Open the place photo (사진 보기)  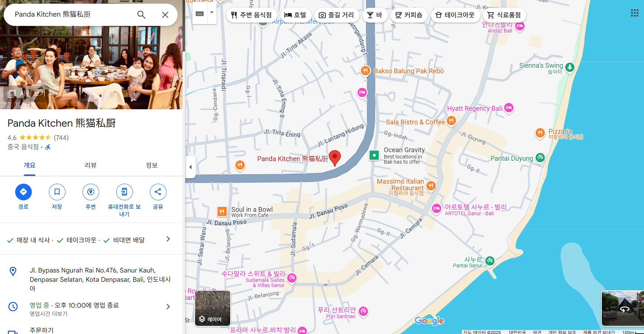pyautogui.click(x=27, y=94)
